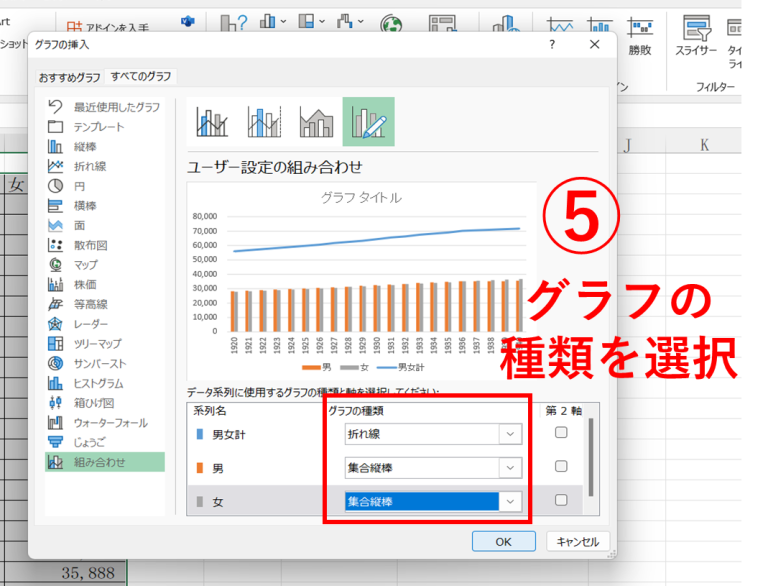This screenshot has width=768, height=586.
Task: Select the custom combination chart icon
Action: click(x=368, y=122)
